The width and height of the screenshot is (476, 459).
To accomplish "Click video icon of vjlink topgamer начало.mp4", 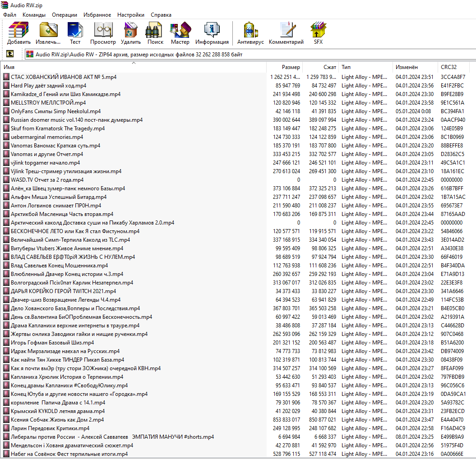I will pyautogui.click(x=6, y=163).
